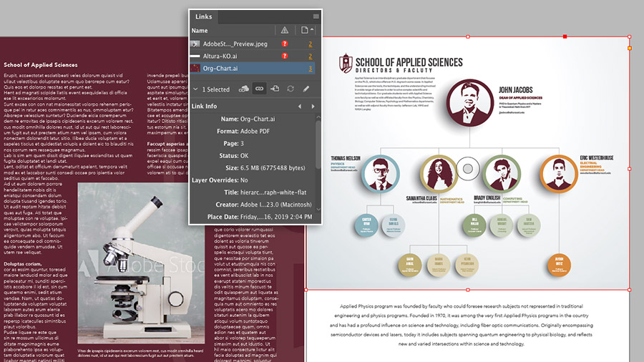Sort links by page column icon
This screenshot has height=362, width=644.
[306, 30]
